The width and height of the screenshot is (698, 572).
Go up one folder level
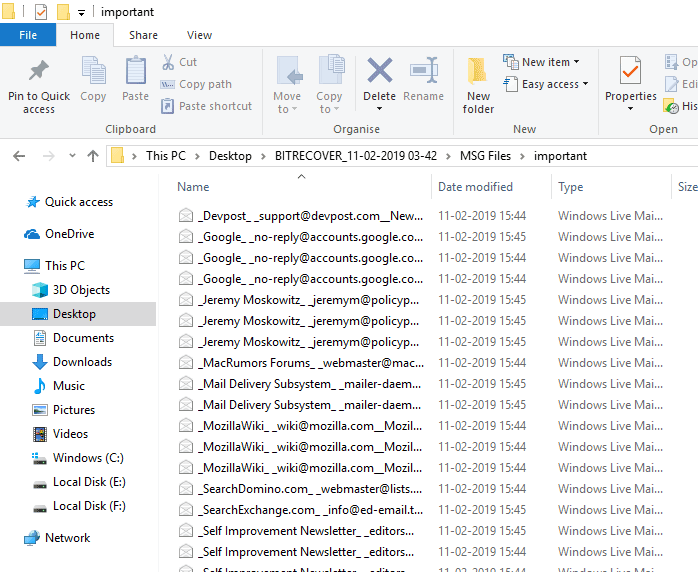93,156
